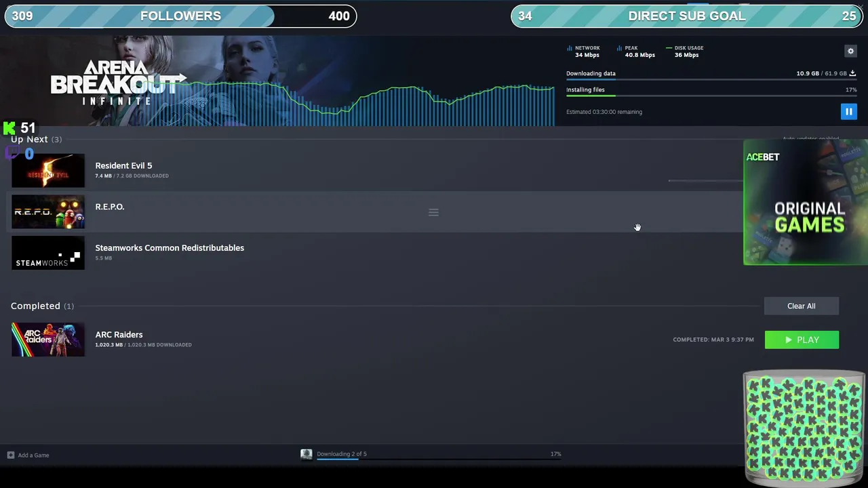The height and width of the screenshot is (488, 868).
Task: Click the Kick logo jar overlay
Action: click(804, 428)
